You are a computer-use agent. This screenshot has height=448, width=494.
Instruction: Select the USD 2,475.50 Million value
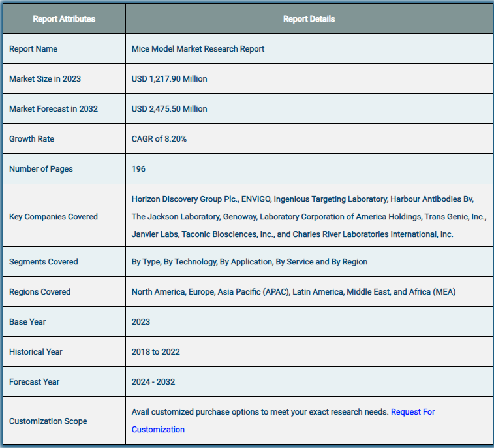coord(169,109)
